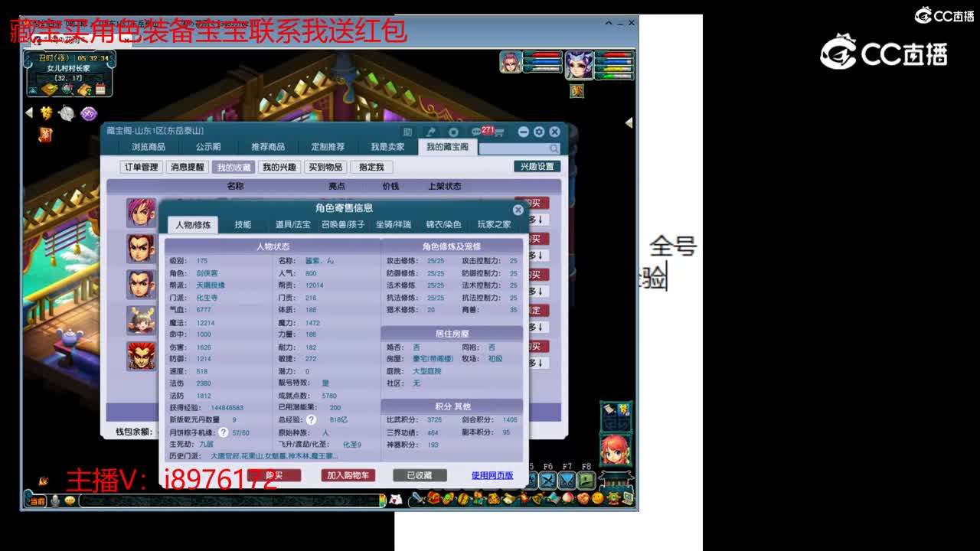The height and width of the screenshot is (551, 980).
Task: Click the left-pointing arrow beside the game's top-left icons
Action: (x=29, y=113)
